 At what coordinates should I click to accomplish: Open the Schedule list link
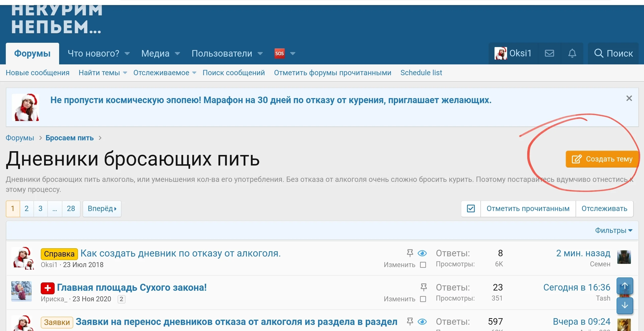coord(421,73)
